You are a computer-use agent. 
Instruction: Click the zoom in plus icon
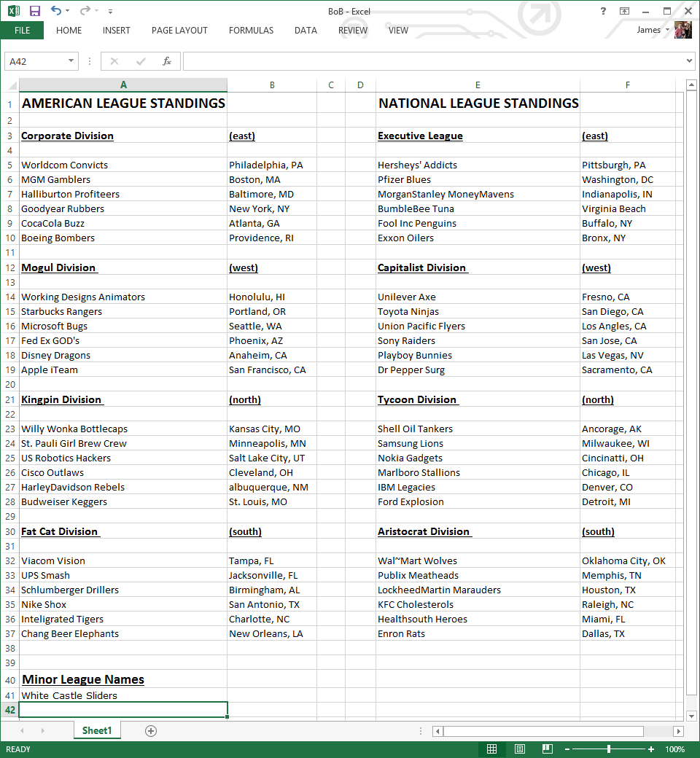pyautogui.click(x=651, y=749)
